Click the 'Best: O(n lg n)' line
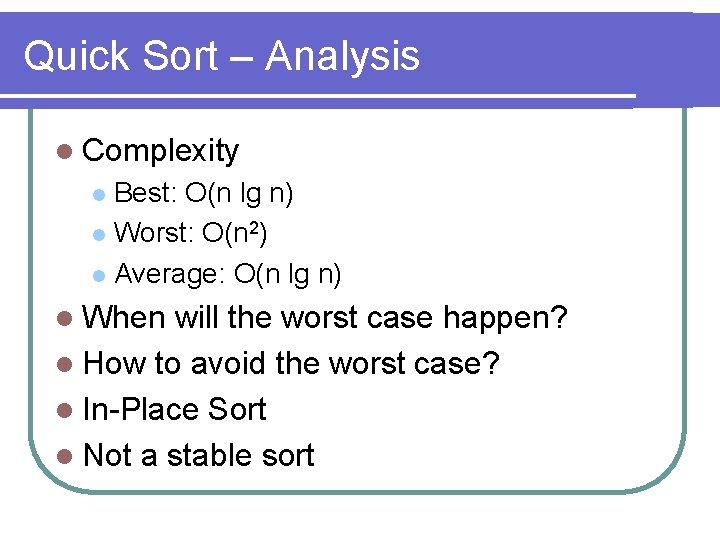 pyautogui.click(x=204, y=193)
